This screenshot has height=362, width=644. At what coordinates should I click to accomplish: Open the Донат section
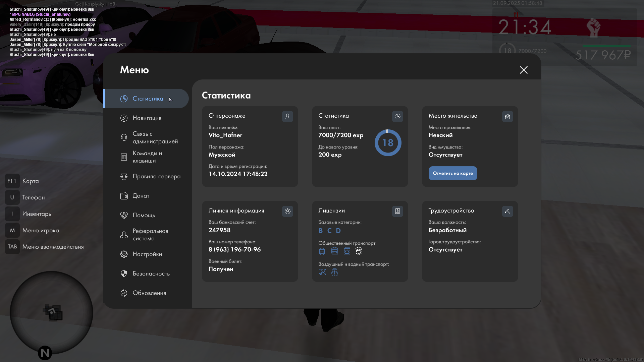pos(141,196)
